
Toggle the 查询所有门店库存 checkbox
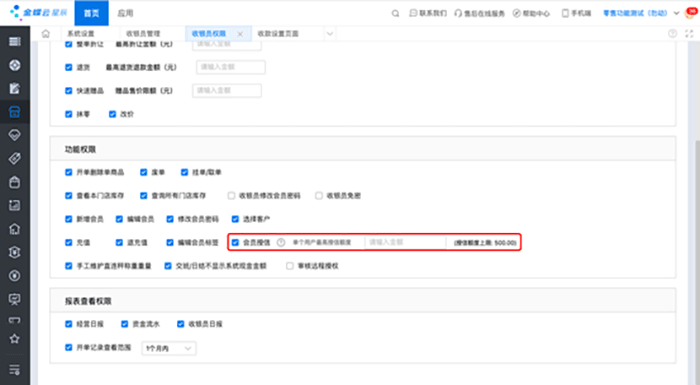(143, 196)
